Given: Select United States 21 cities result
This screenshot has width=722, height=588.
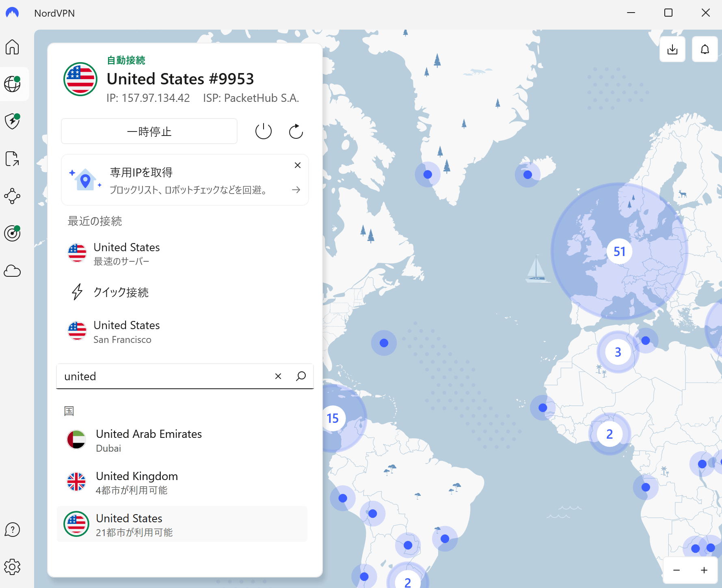Looking at the screenshot, I should coord(182,524).
